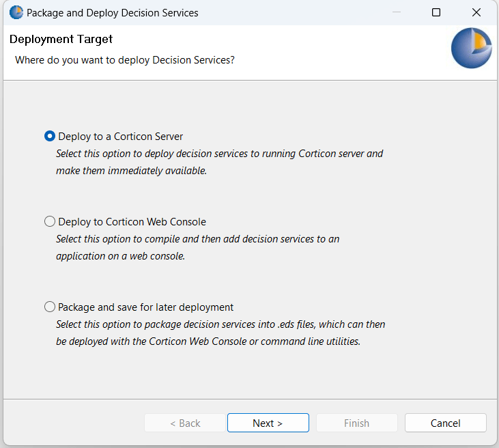Click Next to continue the wizard

(268, 423)
